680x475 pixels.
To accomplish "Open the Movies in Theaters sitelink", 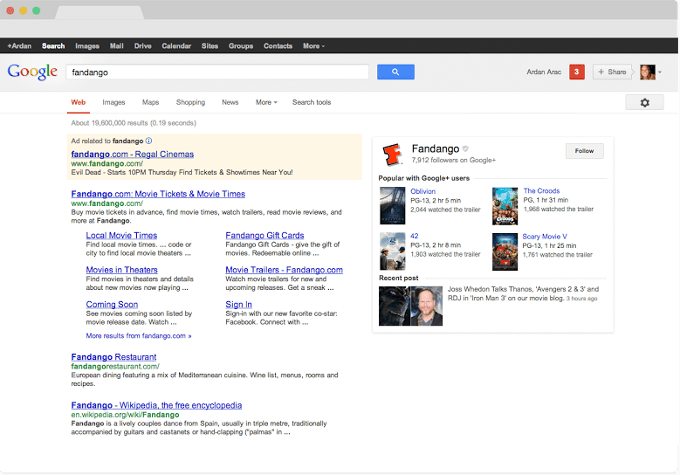I will tap(121, 270).
